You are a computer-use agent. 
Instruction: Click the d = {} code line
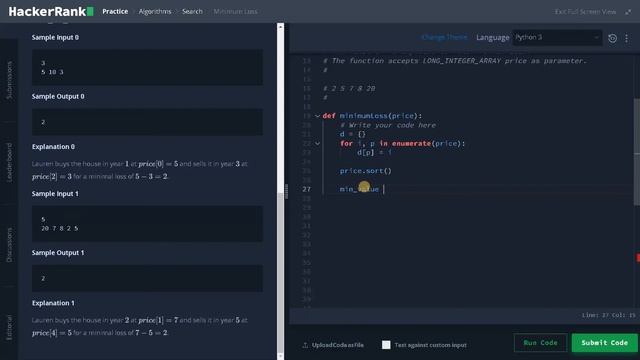353,134
